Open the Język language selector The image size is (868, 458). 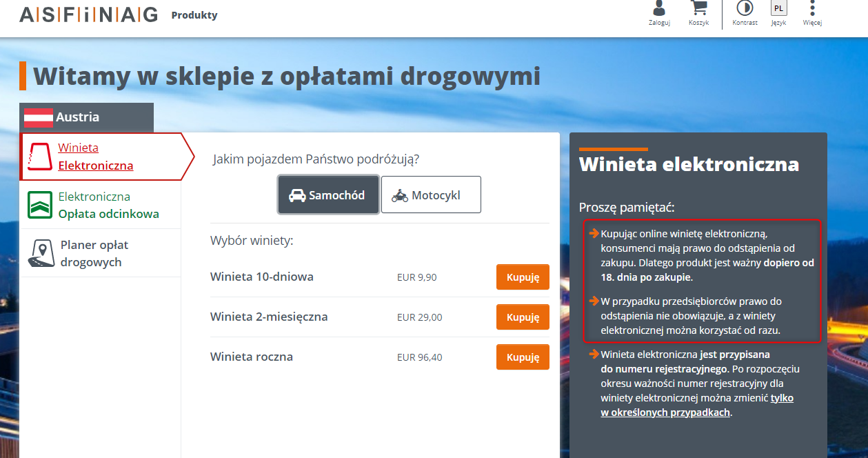click(778, 14)
